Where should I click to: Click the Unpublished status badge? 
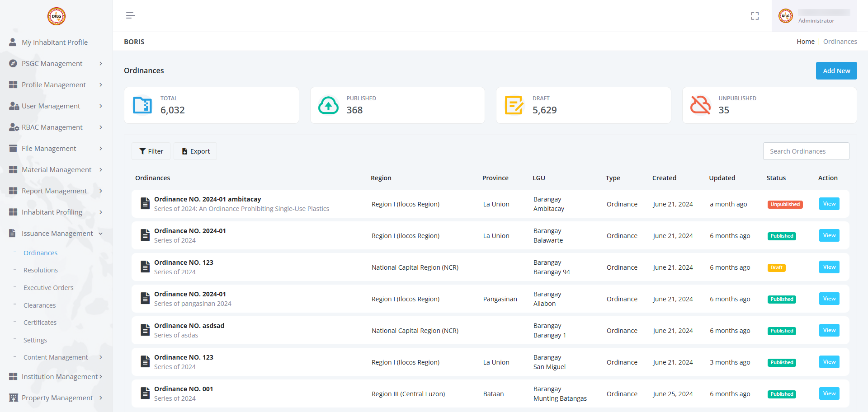pos(785,205)
